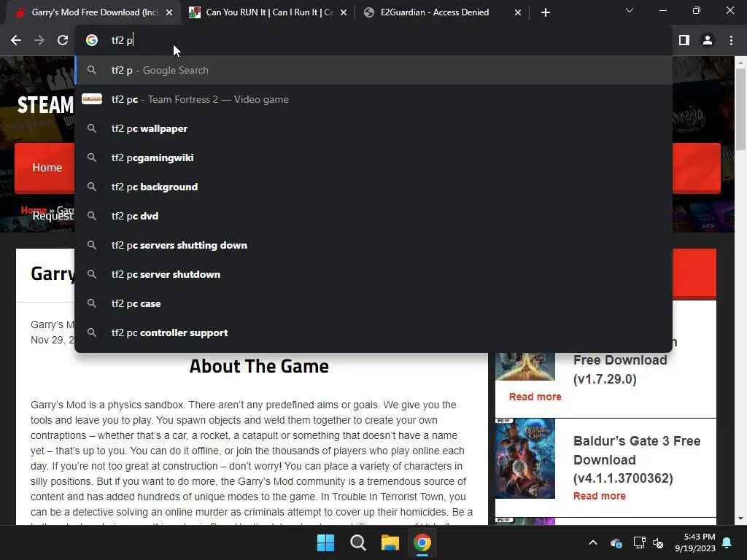Reload the current page
Screen dimensions: 747x560
point(63,41)
